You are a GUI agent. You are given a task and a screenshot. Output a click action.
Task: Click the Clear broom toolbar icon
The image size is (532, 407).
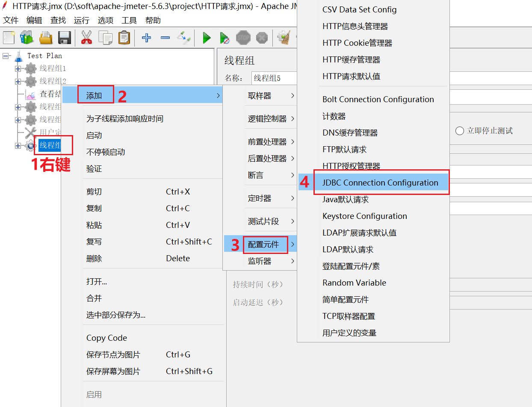[284, 38]
